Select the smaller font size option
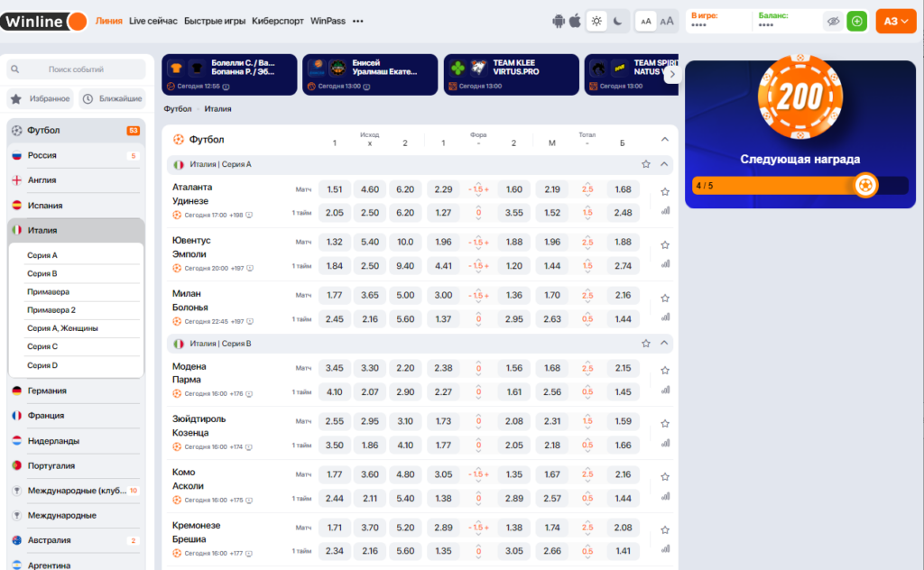Screen dimensions: 924x570 coord(646,22)
